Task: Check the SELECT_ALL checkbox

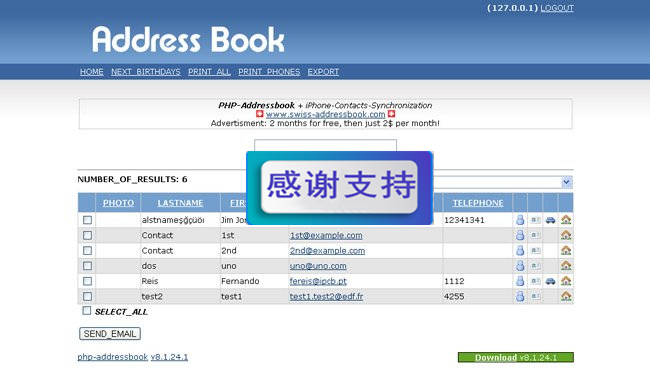Action: [x=86, y=311]
